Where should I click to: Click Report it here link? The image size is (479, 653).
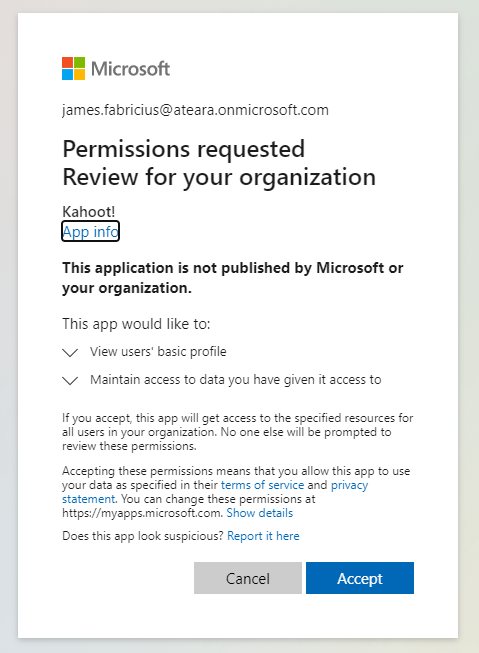click(263, 536)
